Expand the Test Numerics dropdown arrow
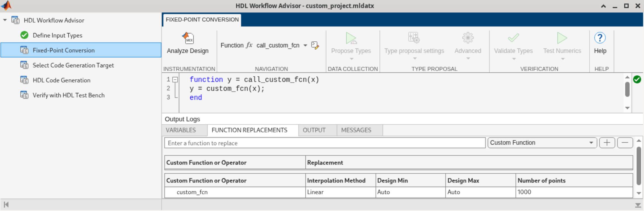 563,59
